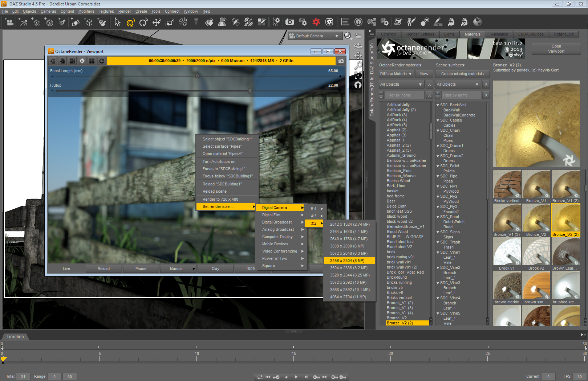Toggle Clay mode in OctaneRender Viewport

215,269
